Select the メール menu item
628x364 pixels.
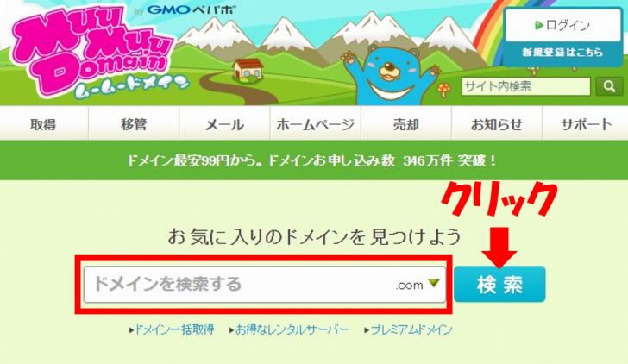click(224, 124)
